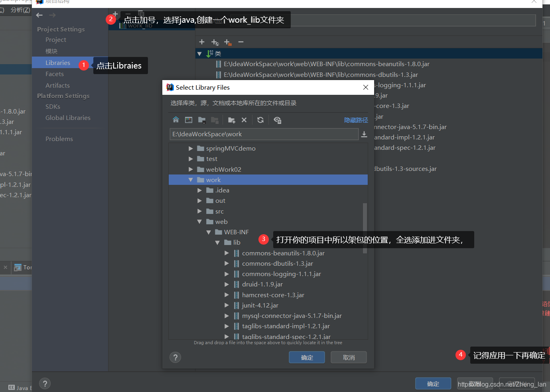Viewport: 550px width, 392px height.
Task: Collapse the web folder
Action: point(199,222)
